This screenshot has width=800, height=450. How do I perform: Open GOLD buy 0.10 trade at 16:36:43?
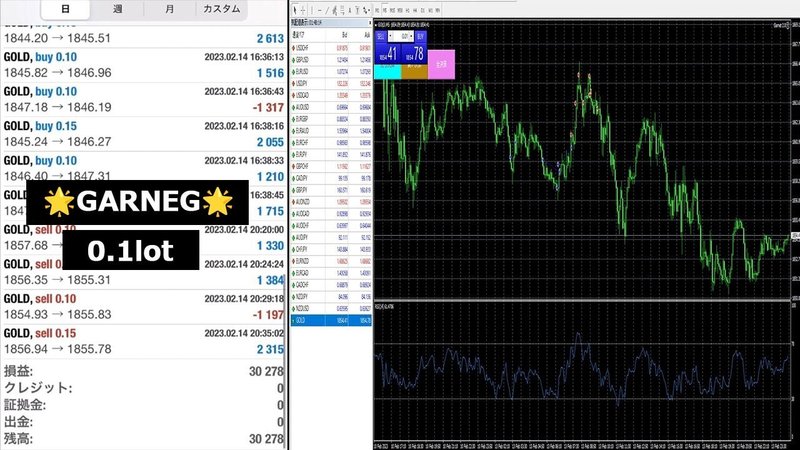click(x=143, y=99)
